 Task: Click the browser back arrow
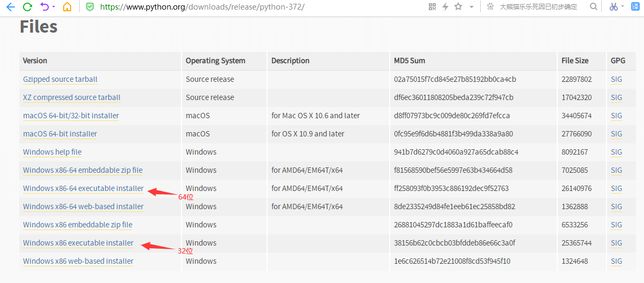(10, 7)
